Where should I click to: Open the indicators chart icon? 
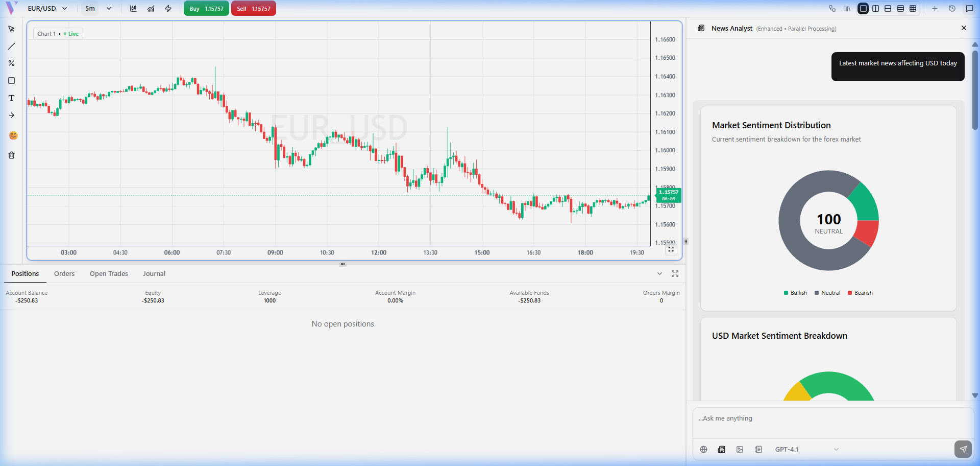151,9
